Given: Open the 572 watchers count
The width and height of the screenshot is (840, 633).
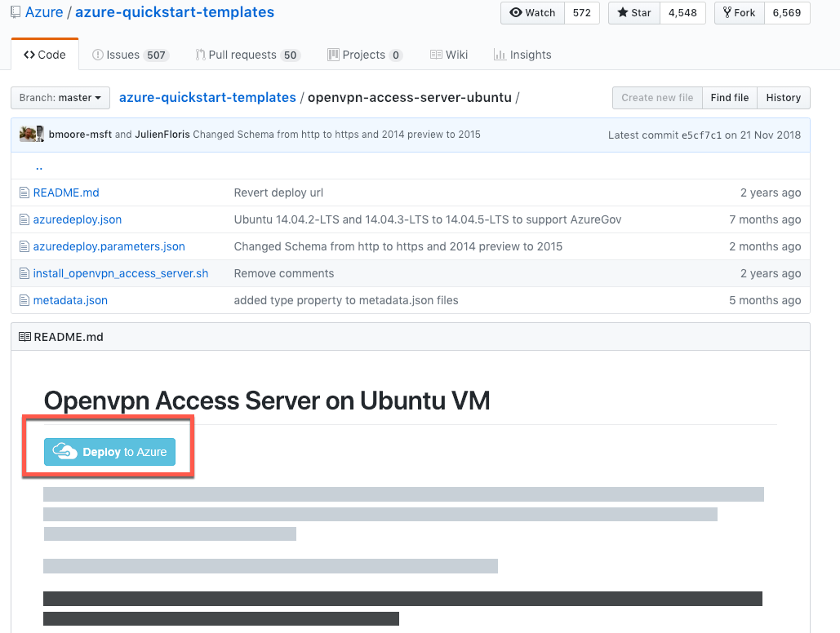Looking at the screenshot, I should (582, 13).
